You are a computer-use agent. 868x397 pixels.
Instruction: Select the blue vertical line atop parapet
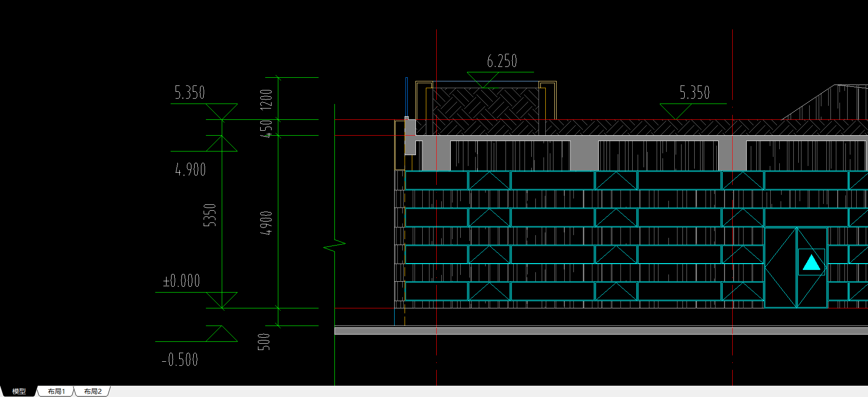(x=406, y=97)
